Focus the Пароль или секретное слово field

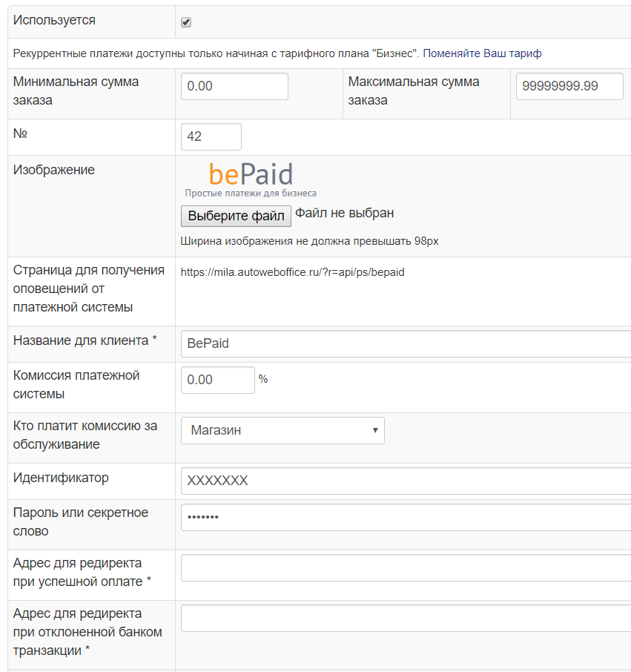pyautogui.click(x=405, y=517)
